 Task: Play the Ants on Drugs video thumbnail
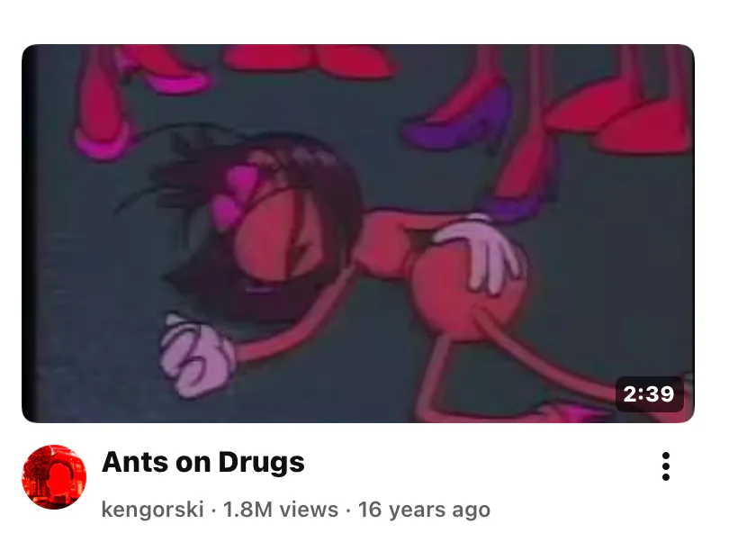point(358,233)
